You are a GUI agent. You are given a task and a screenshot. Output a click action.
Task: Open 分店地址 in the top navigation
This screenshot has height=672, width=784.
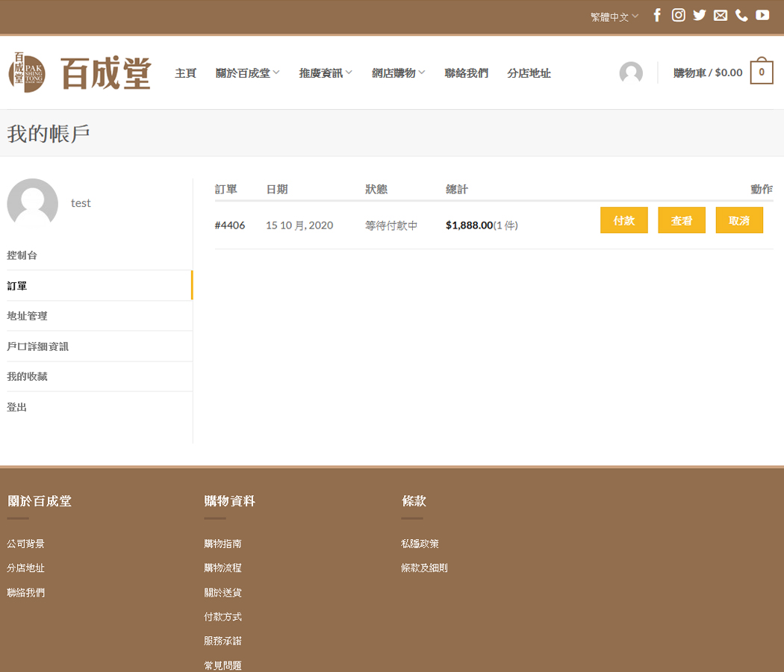tap(529, 73)
